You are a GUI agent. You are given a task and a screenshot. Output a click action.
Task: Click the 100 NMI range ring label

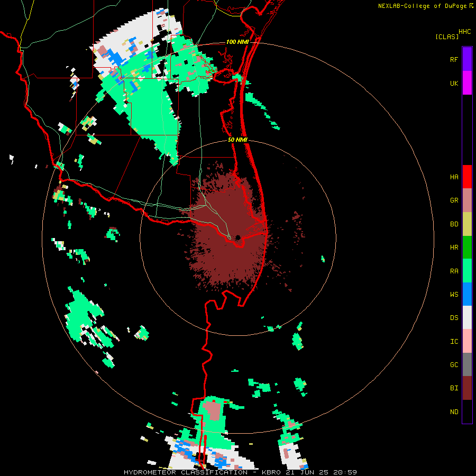click(x=237, y=42)
